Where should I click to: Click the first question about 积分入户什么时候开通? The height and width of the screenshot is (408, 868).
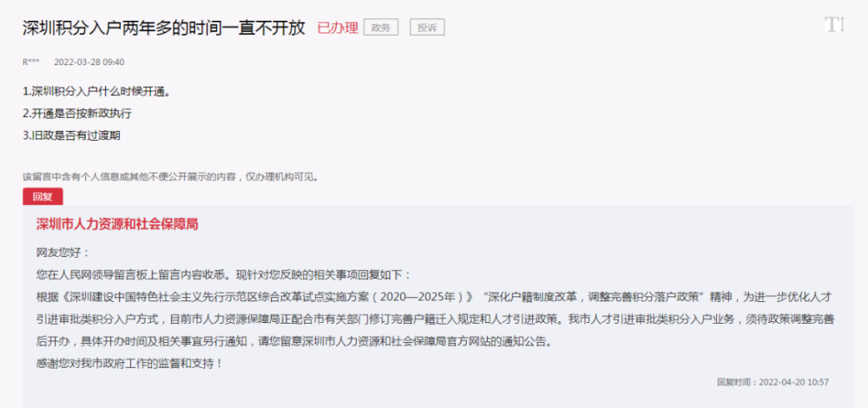pos(96,91)
